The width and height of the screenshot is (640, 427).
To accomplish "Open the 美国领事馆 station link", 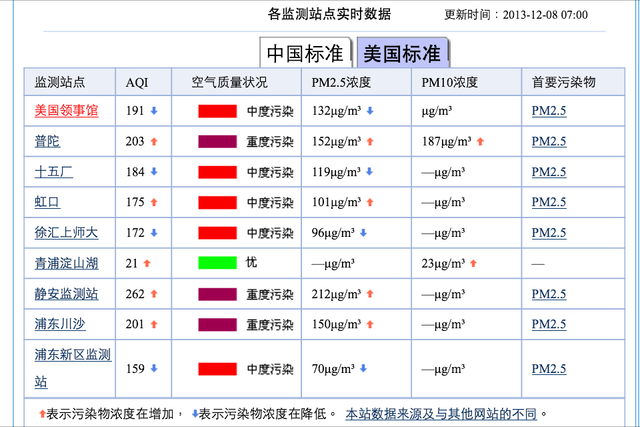I will (x=67, y=111).
